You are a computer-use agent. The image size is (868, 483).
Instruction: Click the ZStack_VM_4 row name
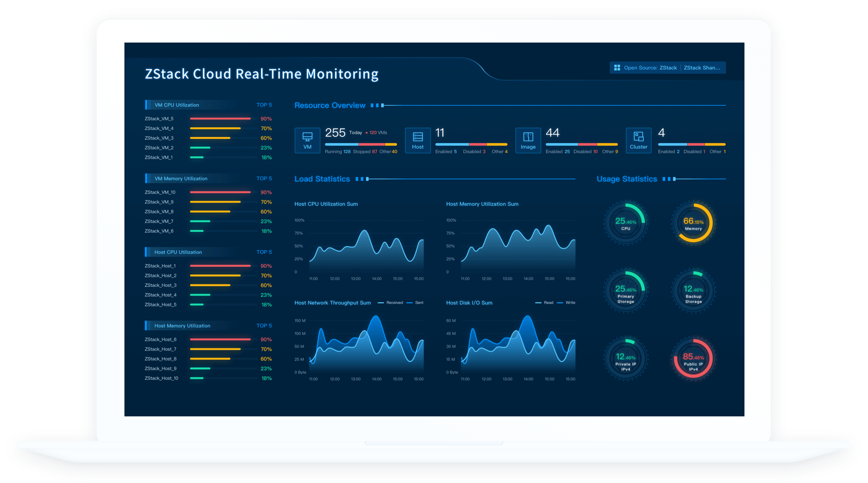click(159, 129)
